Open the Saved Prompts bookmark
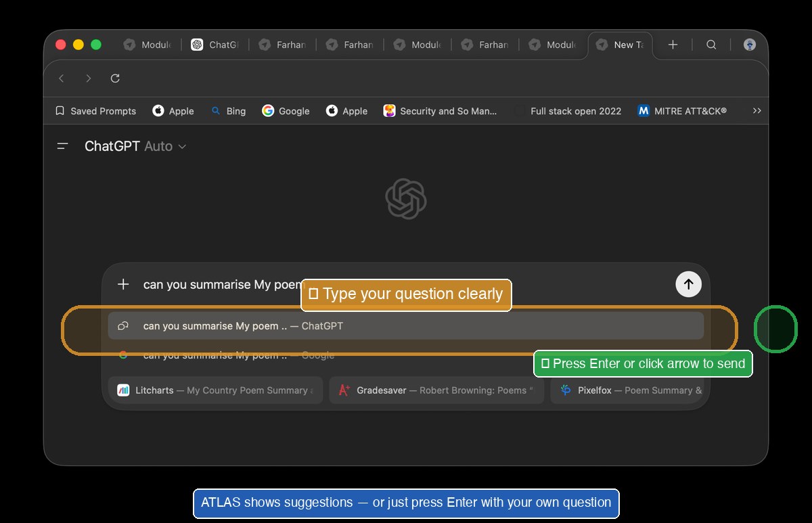Image resolution: width=812 pixels, height=523 pixels. [95, 111]
